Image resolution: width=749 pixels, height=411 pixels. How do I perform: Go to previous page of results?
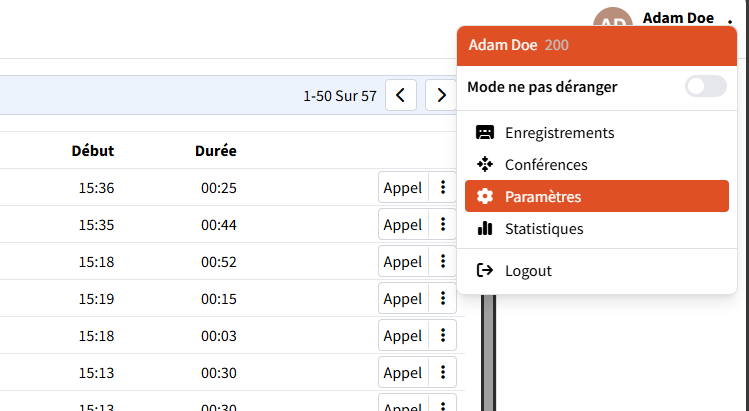(400, 96)
